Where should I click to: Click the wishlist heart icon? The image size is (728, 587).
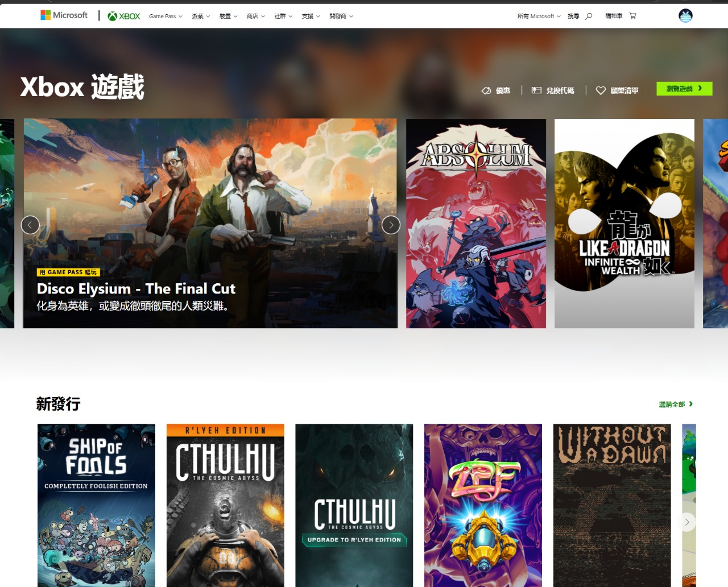click(x=601, y=90)
